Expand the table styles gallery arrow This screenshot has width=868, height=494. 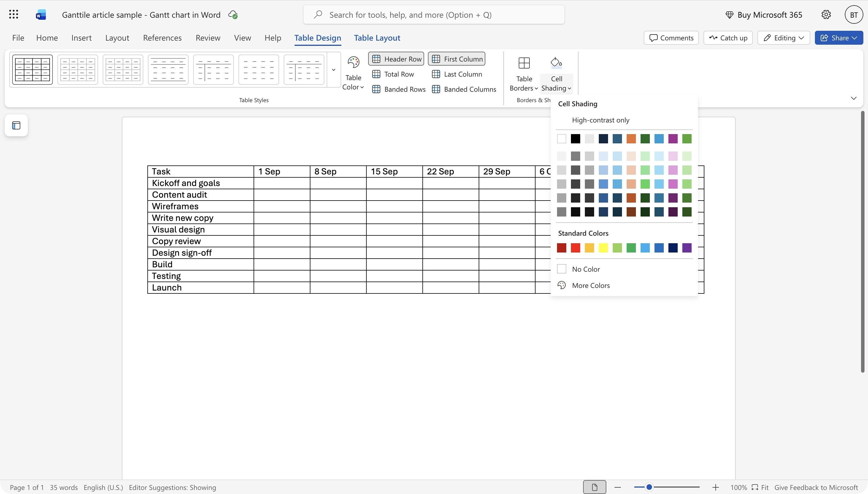[x=334, y=70]
